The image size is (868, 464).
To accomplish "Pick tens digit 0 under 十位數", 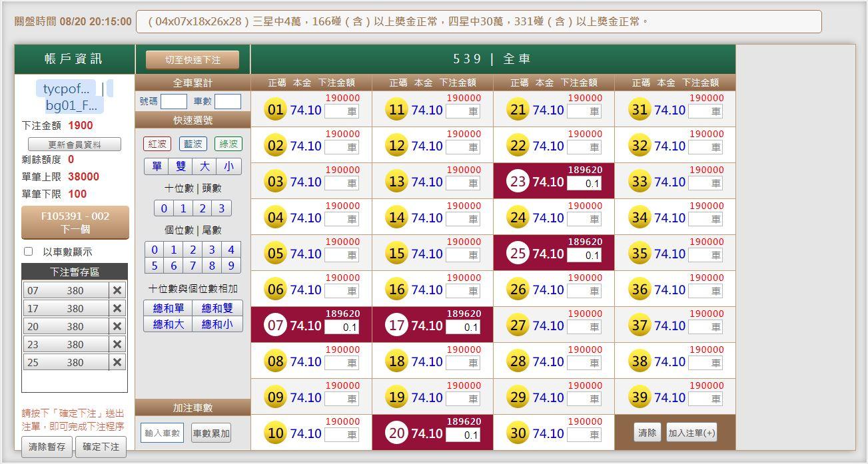I will (164, 208).
